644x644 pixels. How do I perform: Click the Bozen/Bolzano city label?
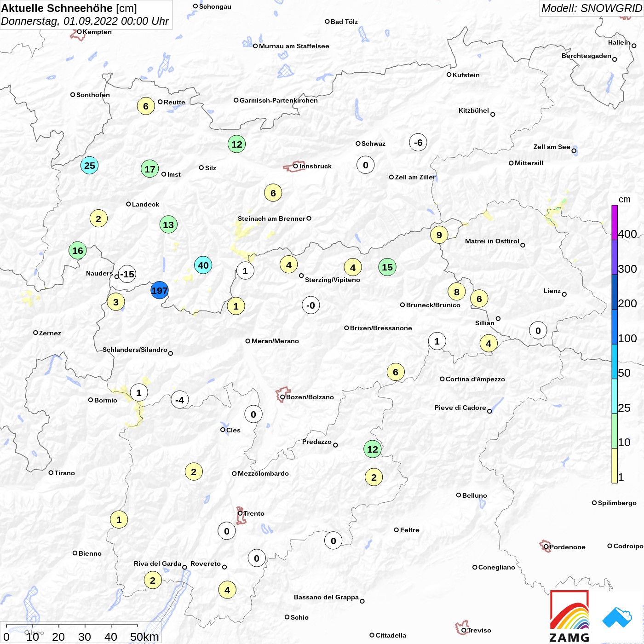click(x=310, y=397)
